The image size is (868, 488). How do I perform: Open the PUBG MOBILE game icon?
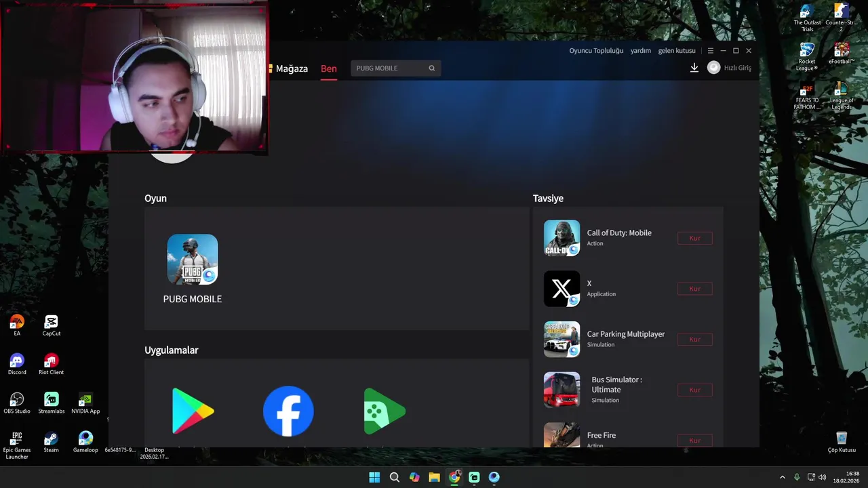pos(193,260)
